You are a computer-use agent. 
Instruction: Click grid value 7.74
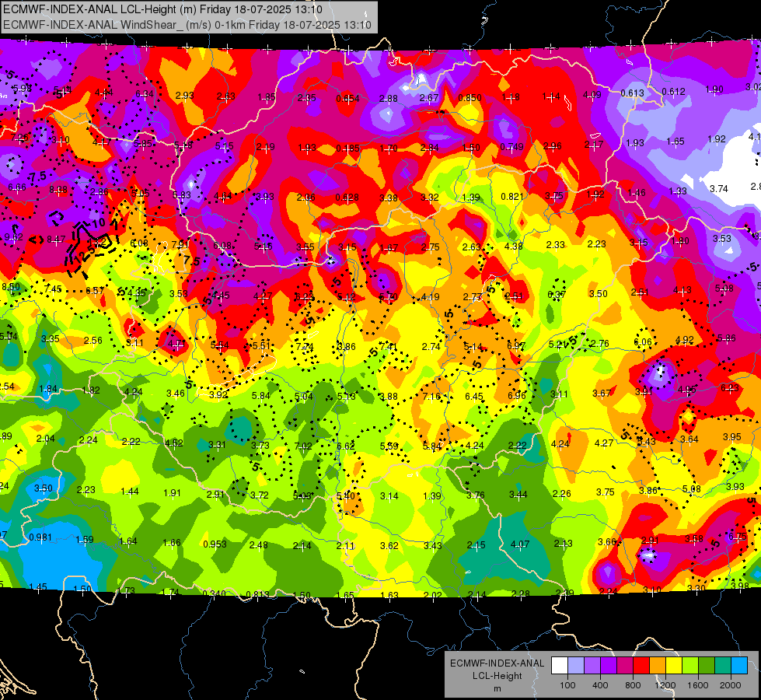click(x=305, y=347)
